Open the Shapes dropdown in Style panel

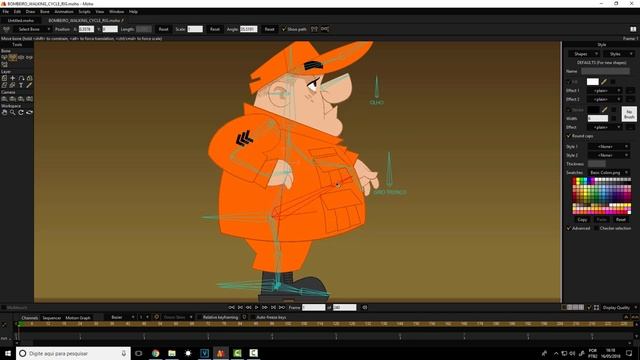tap(583, 54)
